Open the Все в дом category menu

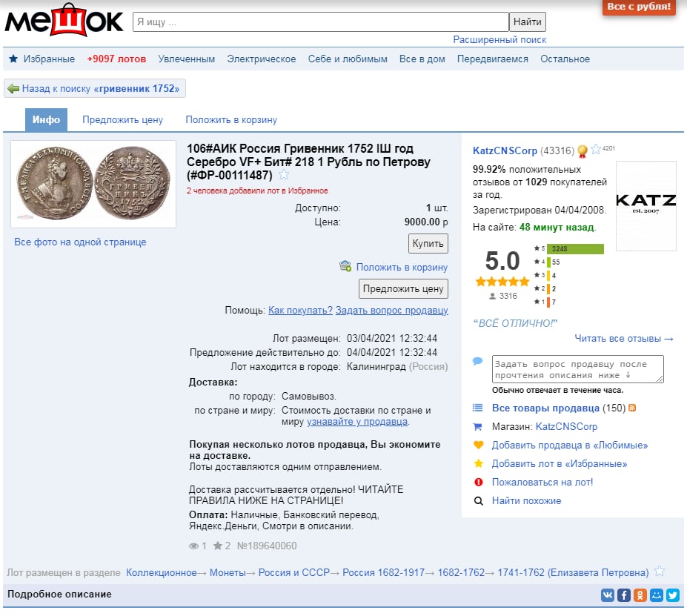point(422,59)
